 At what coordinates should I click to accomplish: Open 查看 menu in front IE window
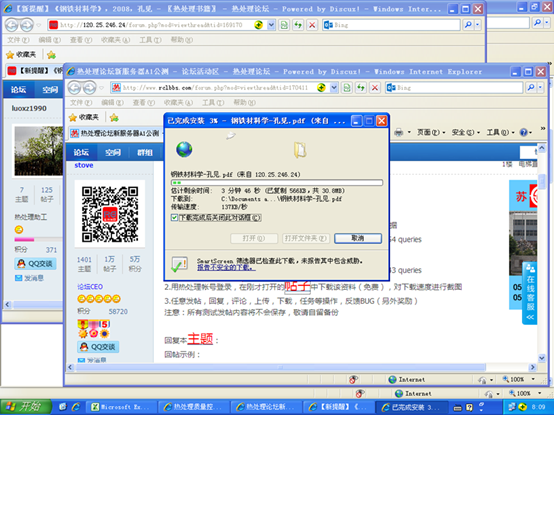[x=143, y=102]
